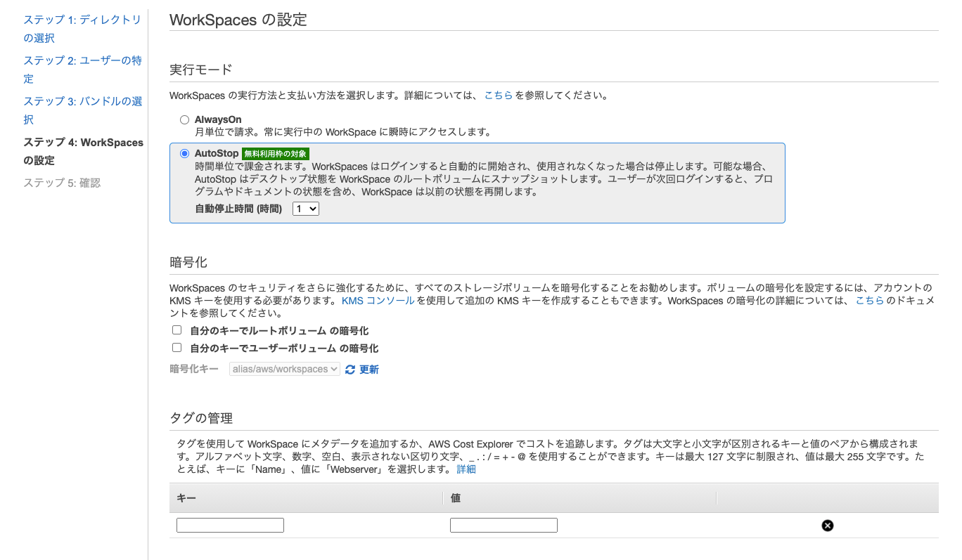Click the WorkSpaces の設定 page title
Screen dimensions: 962x560
[238, 20]
